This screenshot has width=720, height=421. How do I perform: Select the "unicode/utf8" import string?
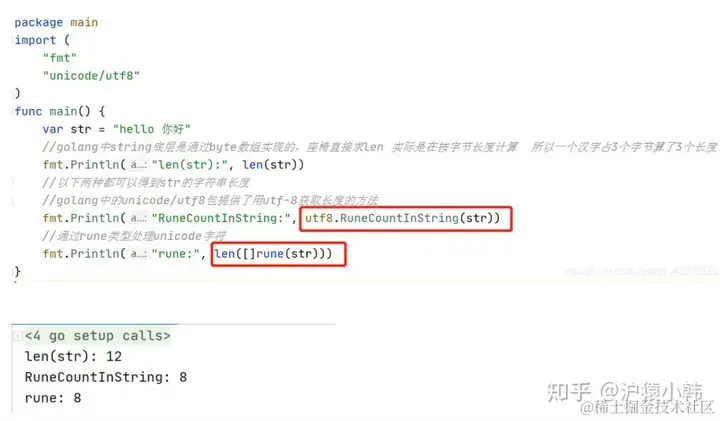[x=91, y=76]
